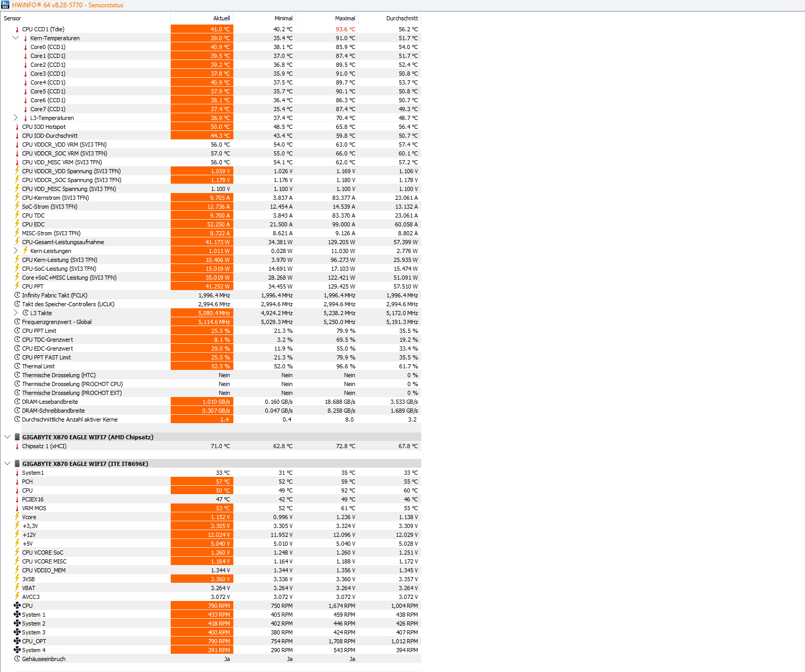Click the clock icon beside Thermal Limit
This screenshot has height=672, width=805.
(x=17, y=366)
